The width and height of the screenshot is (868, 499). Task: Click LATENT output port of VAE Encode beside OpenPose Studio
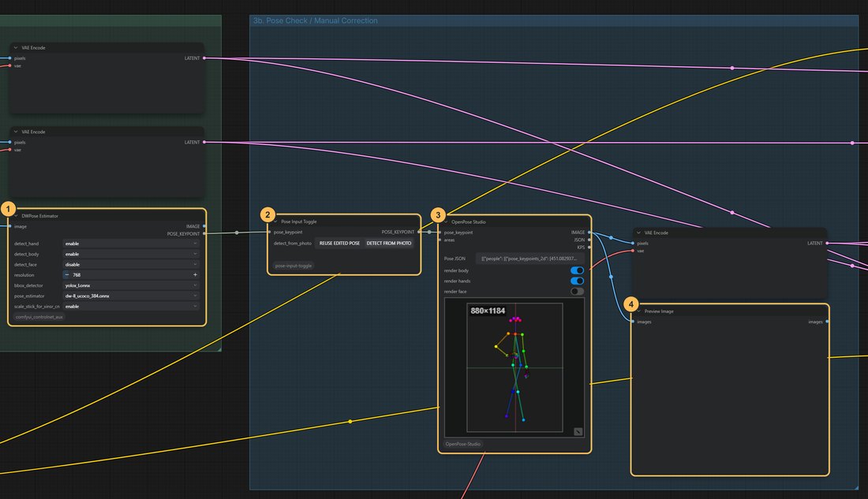827,244
